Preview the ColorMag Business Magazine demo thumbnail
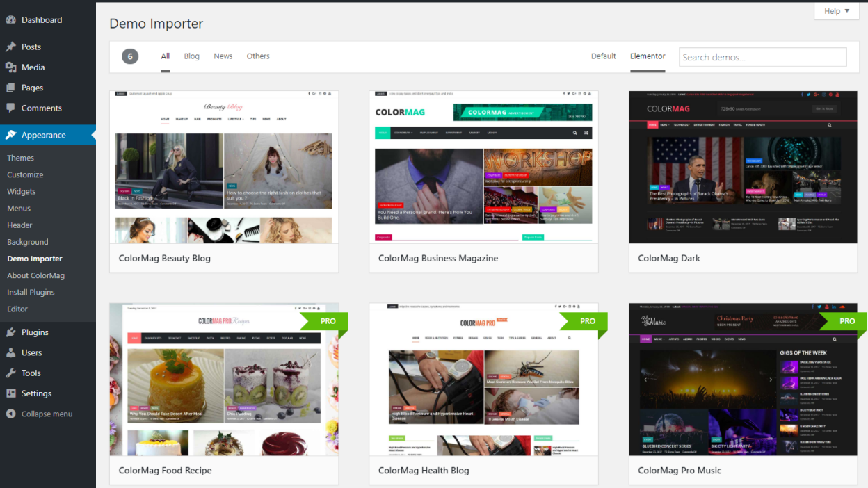The image size is (868, 488). tap(483, 167)
